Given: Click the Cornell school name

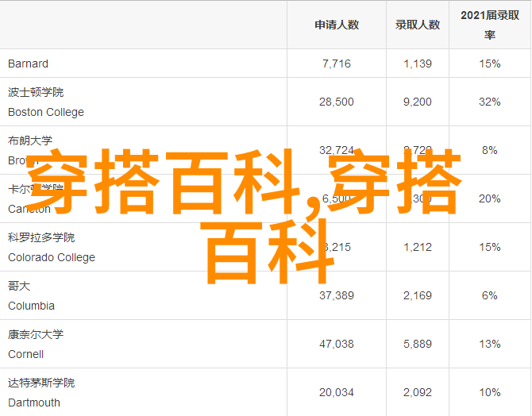Looking at the screenshot, I should pyautogui.click(x=26, y=354).
